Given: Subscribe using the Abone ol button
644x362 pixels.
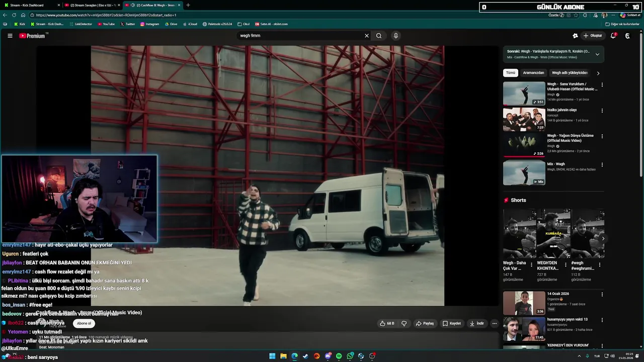Looking at the screenshot, I should (x=84, y=323).
